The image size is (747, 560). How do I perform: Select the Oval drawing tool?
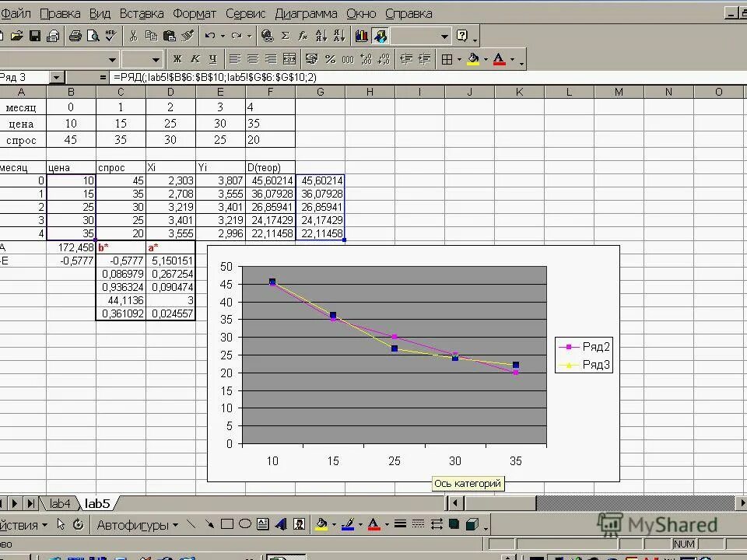click(245, 524)
